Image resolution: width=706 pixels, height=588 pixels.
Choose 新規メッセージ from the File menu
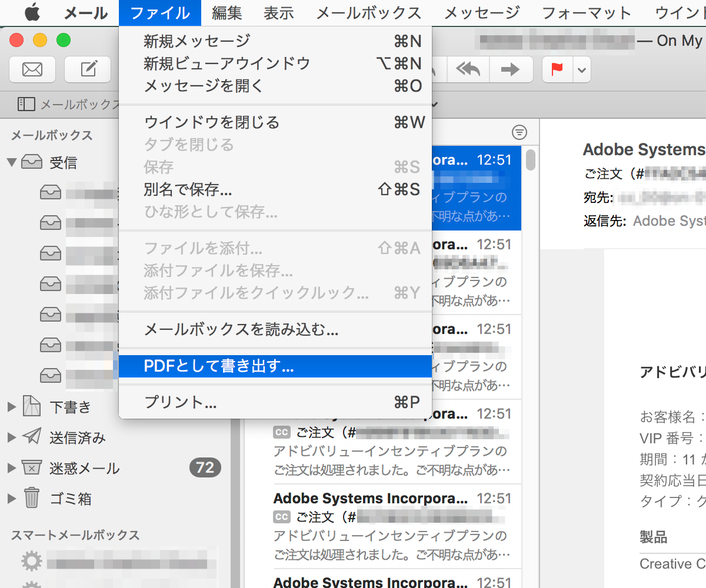(x=275, y=41)
